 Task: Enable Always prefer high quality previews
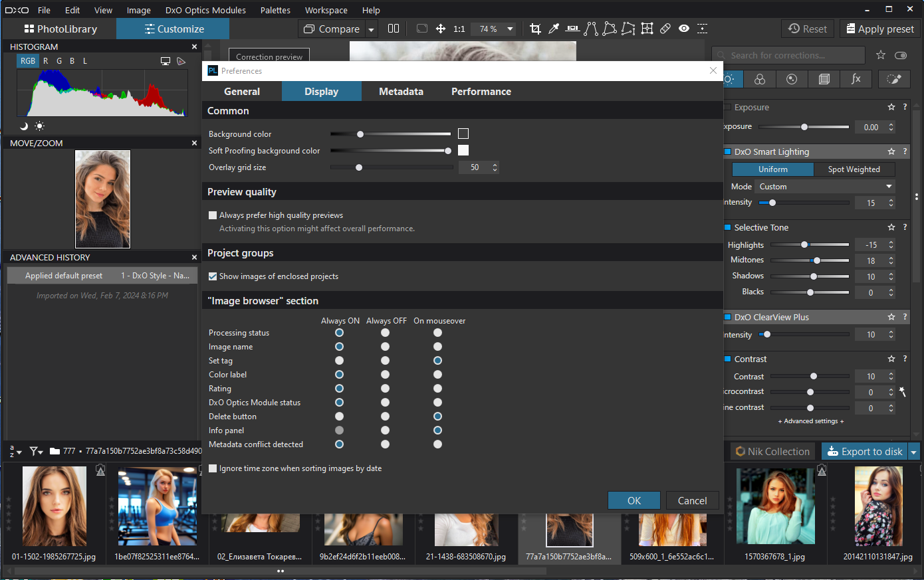213,215
